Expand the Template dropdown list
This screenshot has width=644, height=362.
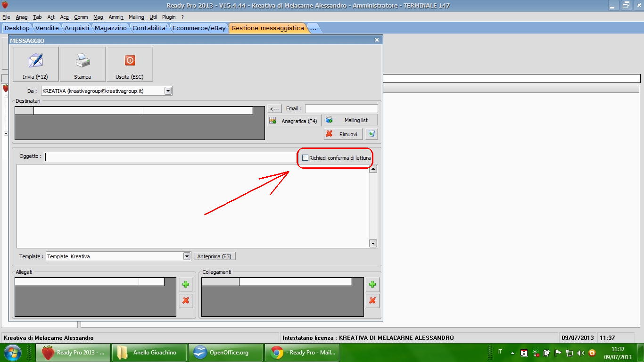click(x=186, y=256)
